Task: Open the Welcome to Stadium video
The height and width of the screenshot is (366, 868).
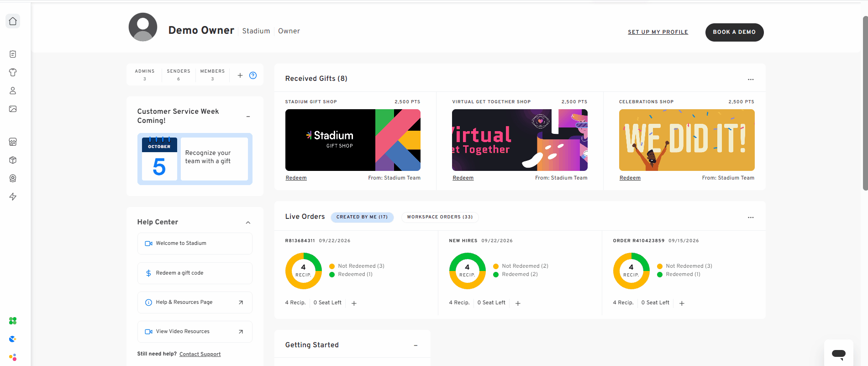Action: 195,244
